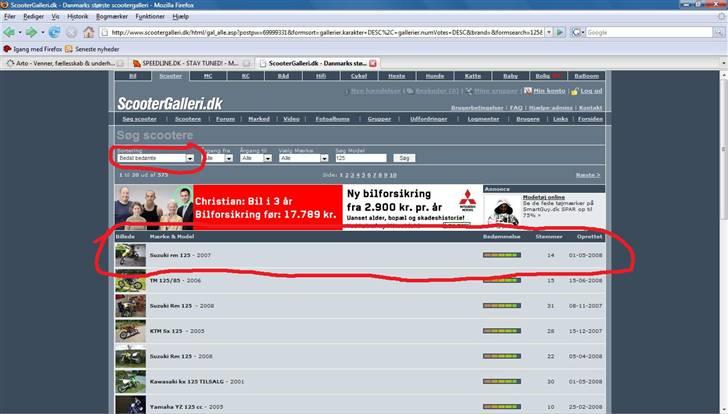Click the browser reload button
This screenshot has width=728, height=414.
point(54,32)
